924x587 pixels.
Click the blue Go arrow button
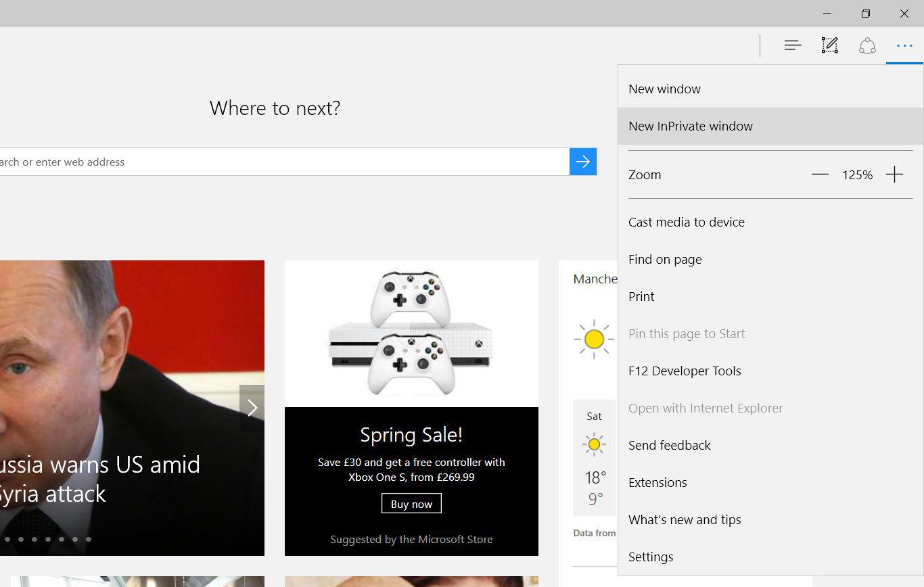click(x=583, y=162)
